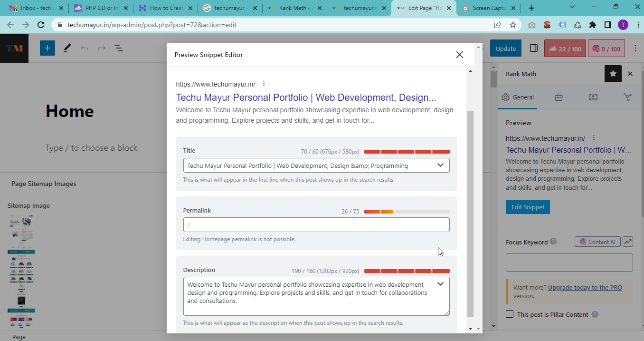
Task: Click the Sitemap Image thumbnail
Action: pos(21,271)
